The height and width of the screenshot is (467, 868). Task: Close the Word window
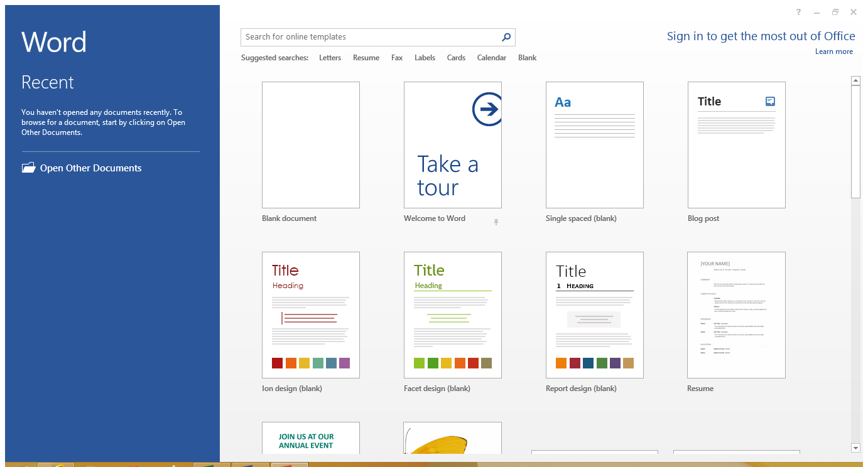[x=854, y=12]
